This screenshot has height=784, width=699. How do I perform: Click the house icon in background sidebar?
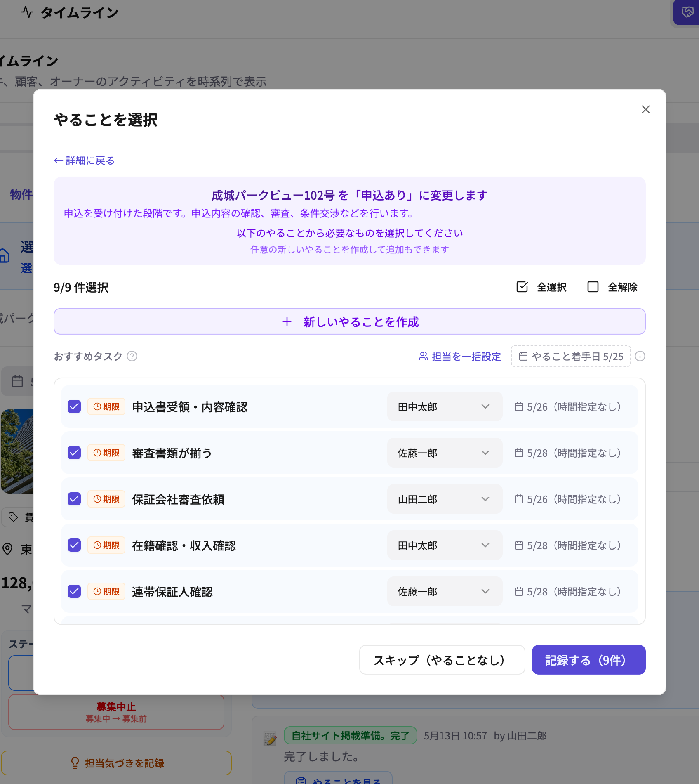(4, 255)
